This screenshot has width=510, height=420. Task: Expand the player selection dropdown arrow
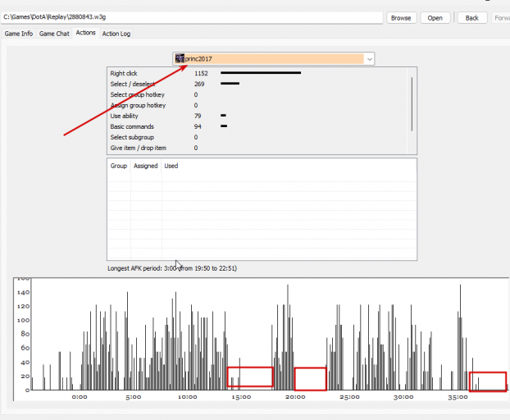(x=370, y=59)
